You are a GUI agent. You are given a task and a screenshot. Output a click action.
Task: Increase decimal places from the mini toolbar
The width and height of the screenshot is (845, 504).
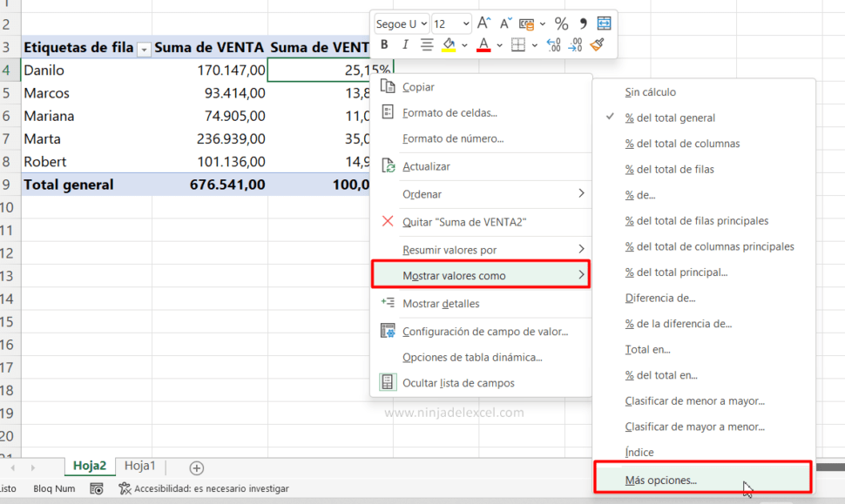point(552,44)
